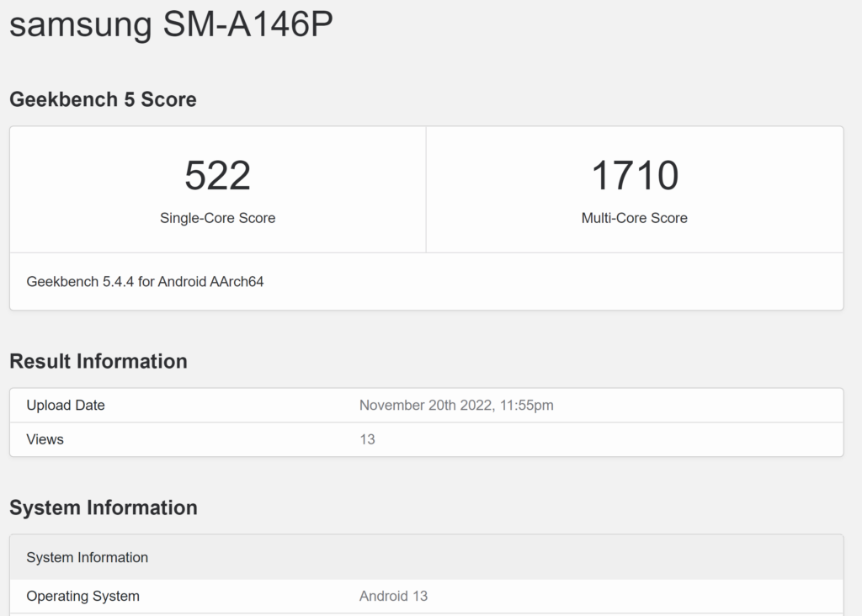862x616 pixels.
Task: Click the Operating System row label
Action: (x=82, y=596)
